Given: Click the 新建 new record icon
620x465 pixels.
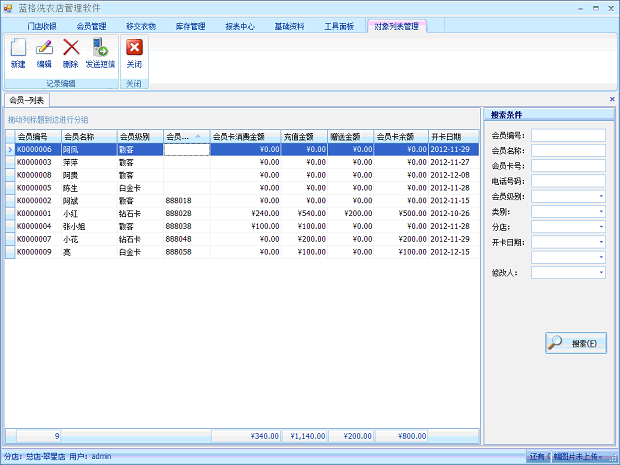Looking at the screenshot, I should tap(18, 47).
